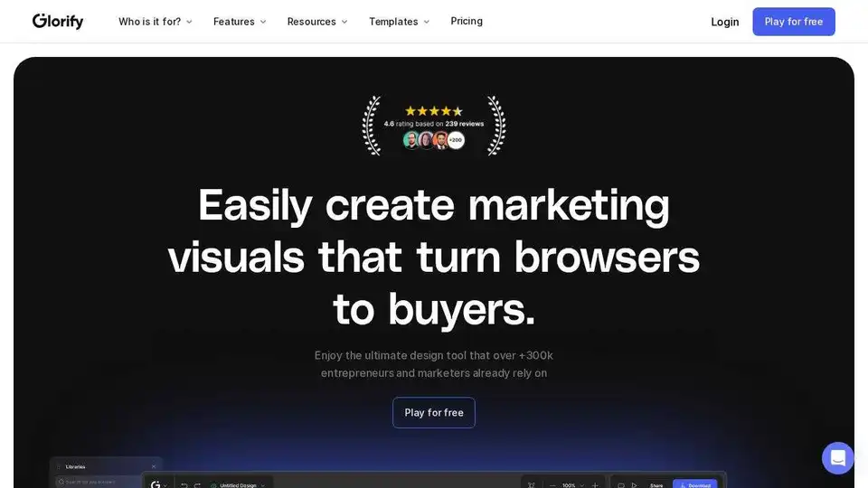
Task: Expand the Features dropdown menu
Action: coord(240,22)
